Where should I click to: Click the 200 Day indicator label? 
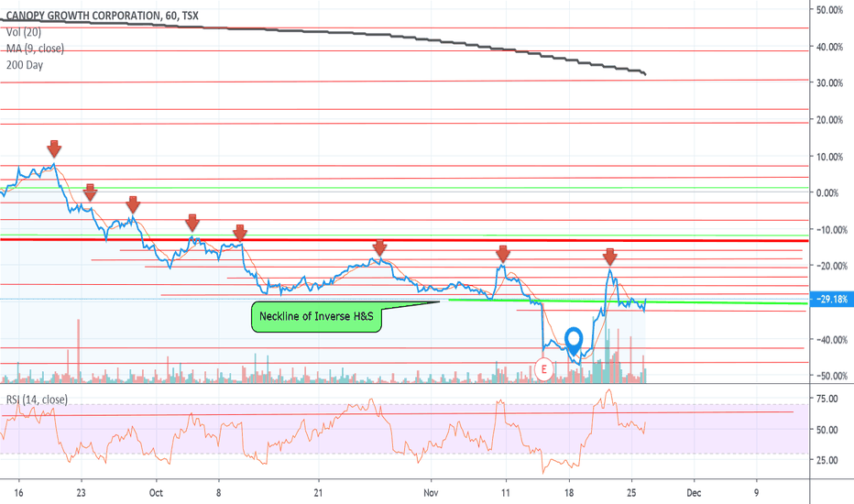(25, 65)
